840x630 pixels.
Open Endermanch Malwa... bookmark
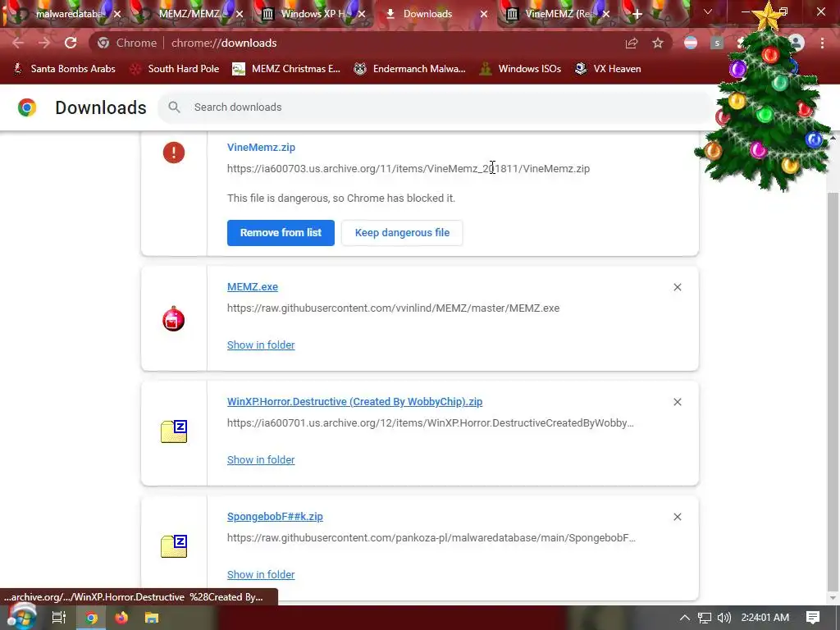pos(410,69)
